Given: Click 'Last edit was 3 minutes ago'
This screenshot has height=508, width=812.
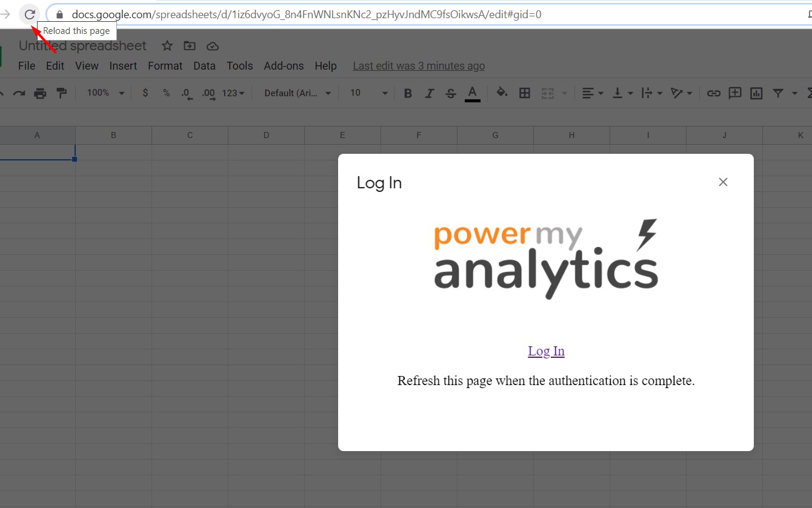Looking at the screenshot, I should tap(418, 65).
